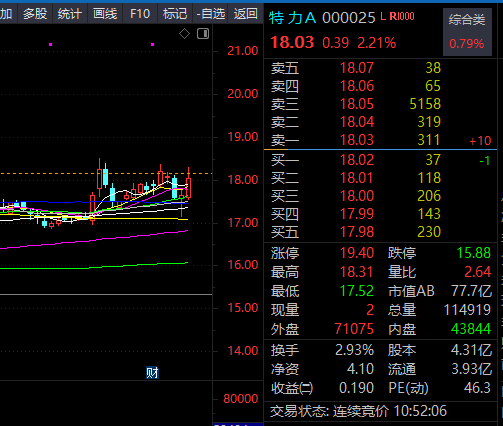Click 跌停 limit-down value 15.88

(473, 253)
